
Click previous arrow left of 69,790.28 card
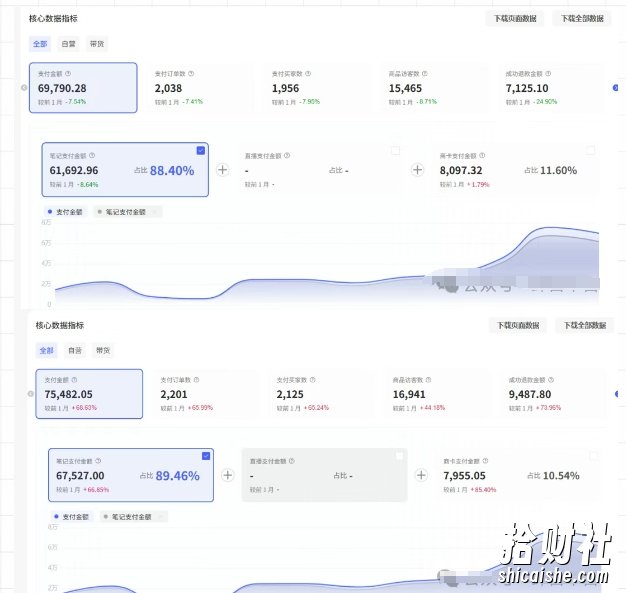[x=24, y=87]
